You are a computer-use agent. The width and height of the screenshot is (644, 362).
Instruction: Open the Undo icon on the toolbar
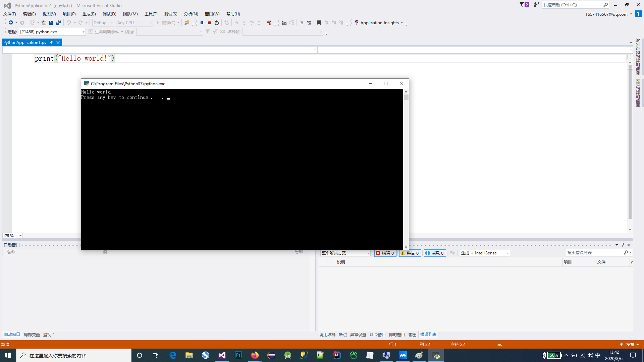68,22
